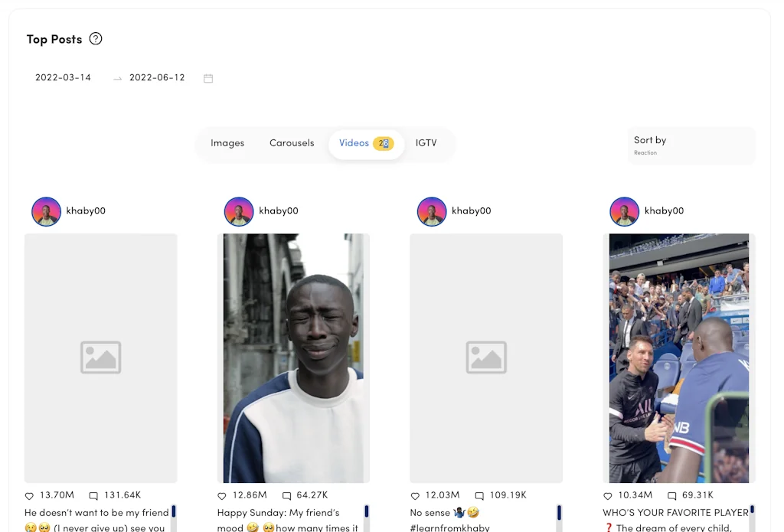Screen dimensions: 784x532
Task: Open khaby00 username on the 13.70M post
Action: tap(86, 211)
